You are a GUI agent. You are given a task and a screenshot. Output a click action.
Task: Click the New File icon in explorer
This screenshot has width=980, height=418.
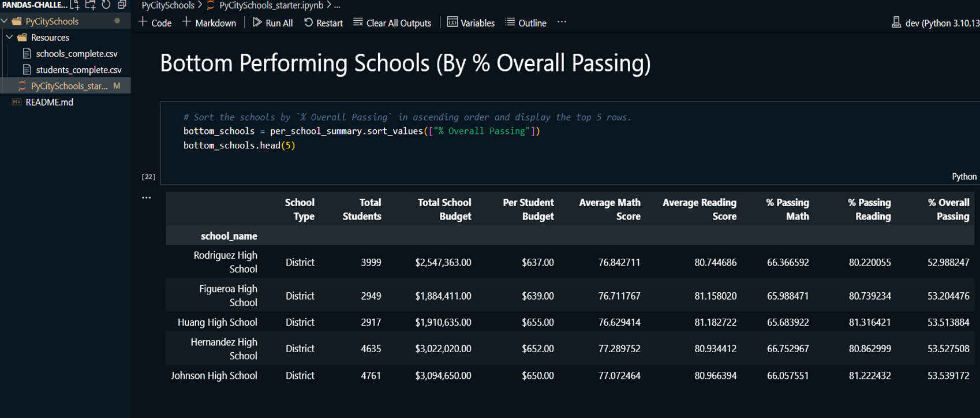click(x=75, y=5)
